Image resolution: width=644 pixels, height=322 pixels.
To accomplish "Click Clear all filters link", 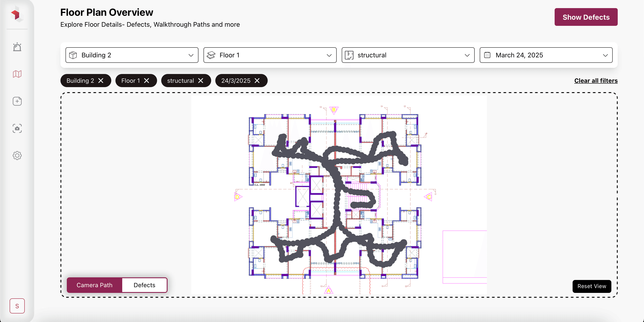I will click(x=596, y=81).
